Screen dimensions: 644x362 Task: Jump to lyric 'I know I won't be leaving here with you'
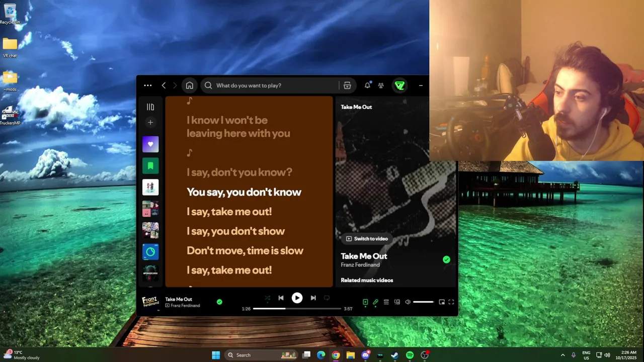pos(238,127)
